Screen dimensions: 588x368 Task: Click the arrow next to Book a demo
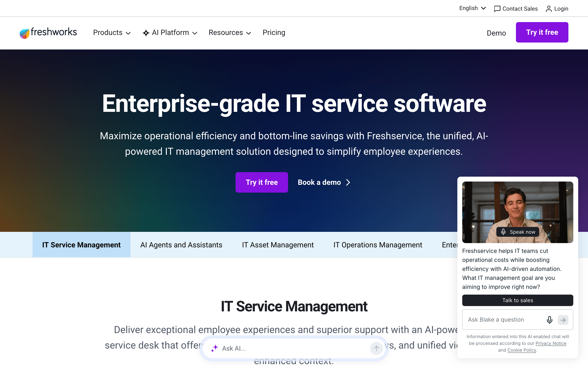pos(348,182)
